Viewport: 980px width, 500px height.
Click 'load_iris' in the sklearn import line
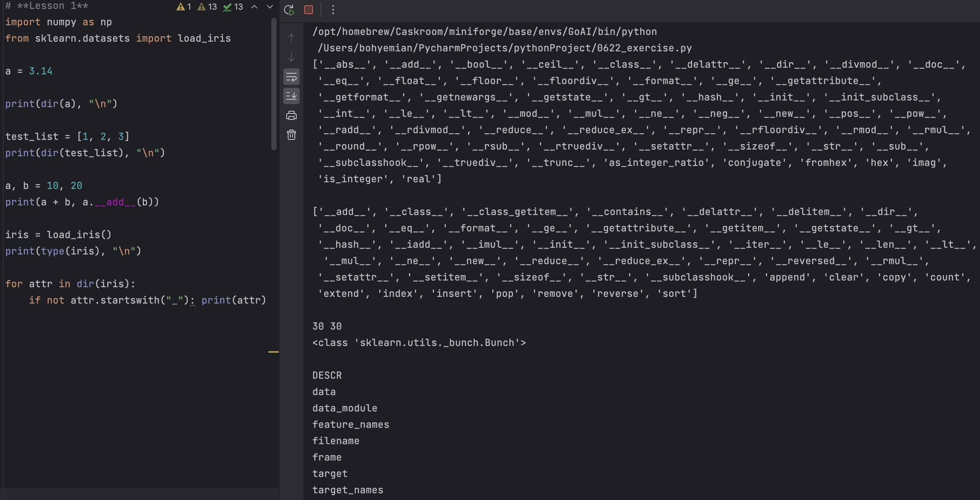tap(204, 38)
